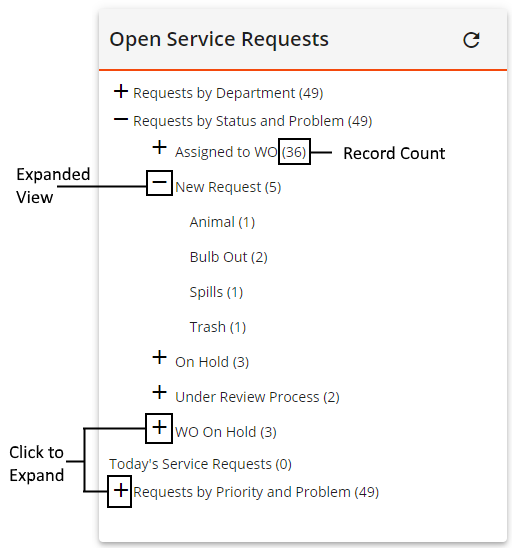Screen dimensions: 514x549
Task: Open Bulb Out (2) requests
Action: [x=228, y=257]
